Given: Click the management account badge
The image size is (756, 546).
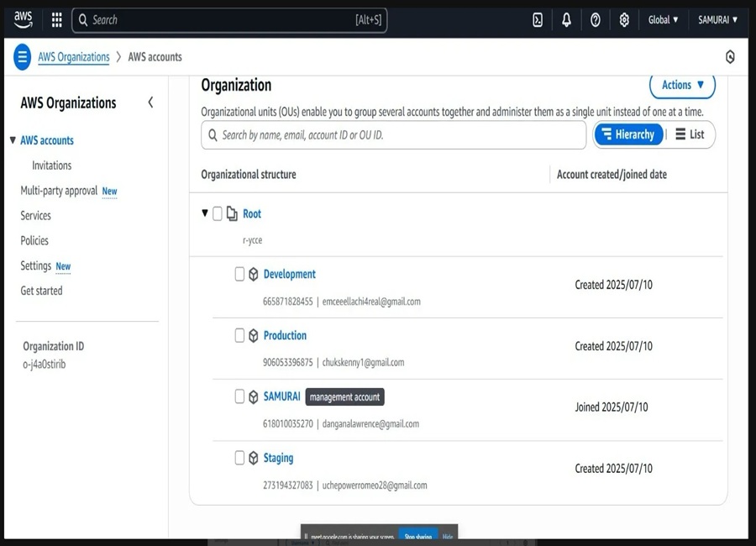Looking at the screenshot, I should pos(344,397).
